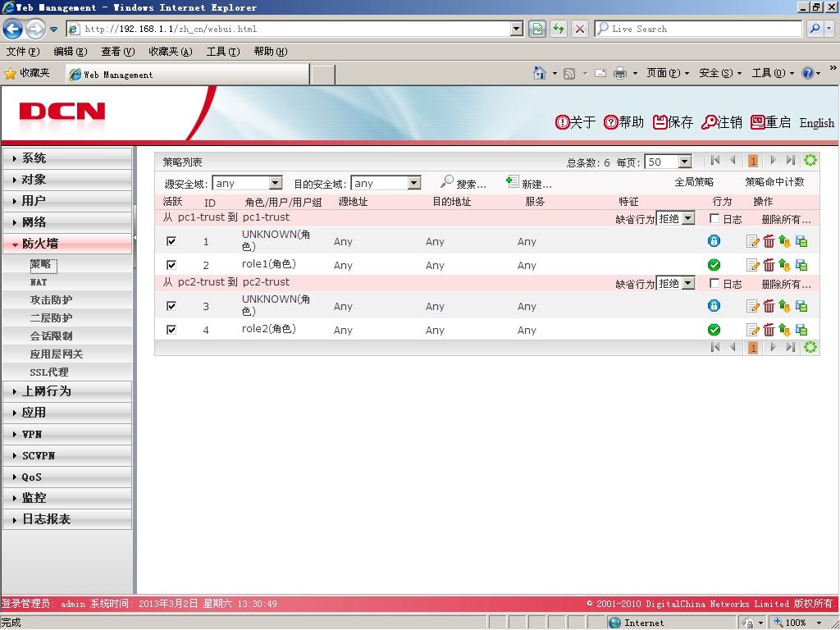This screenshot has width=840, height=630.
Task: Click the 新建... new policy button
Action: point(529,183)
